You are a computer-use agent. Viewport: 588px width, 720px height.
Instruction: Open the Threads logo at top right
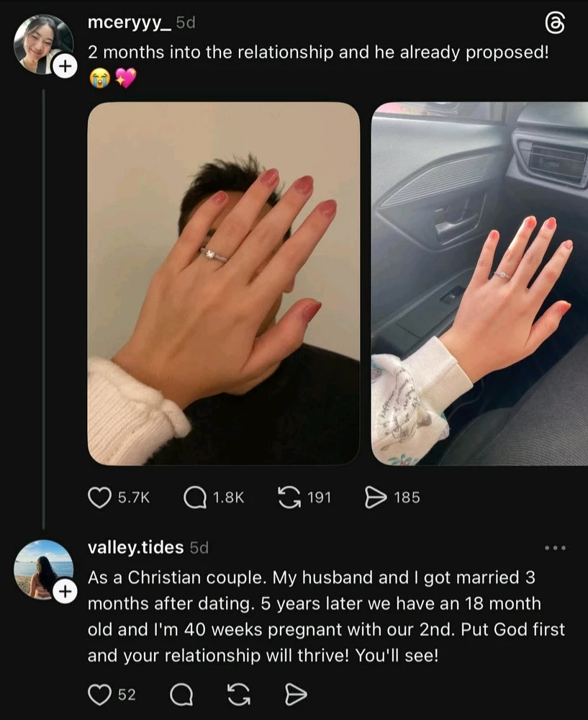click(555, 24)
